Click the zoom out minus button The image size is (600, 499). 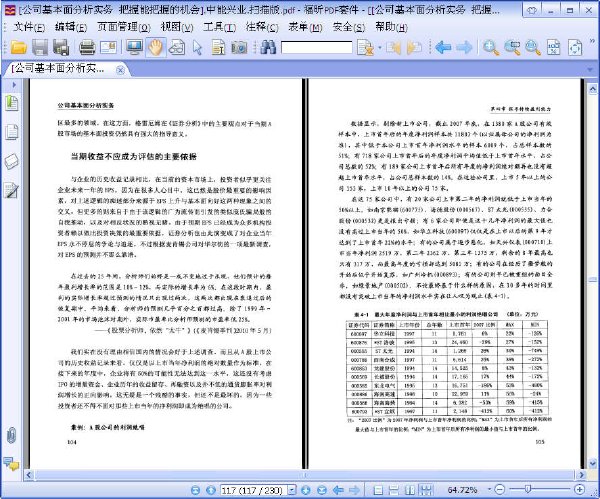(500, 489)
